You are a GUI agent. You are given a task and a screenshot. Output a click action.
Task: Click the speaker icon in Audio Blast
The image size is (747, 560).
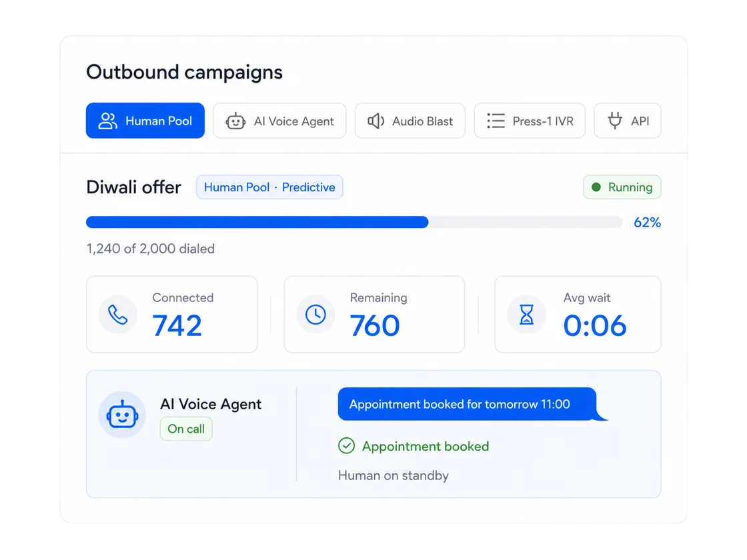pos(376,121)
